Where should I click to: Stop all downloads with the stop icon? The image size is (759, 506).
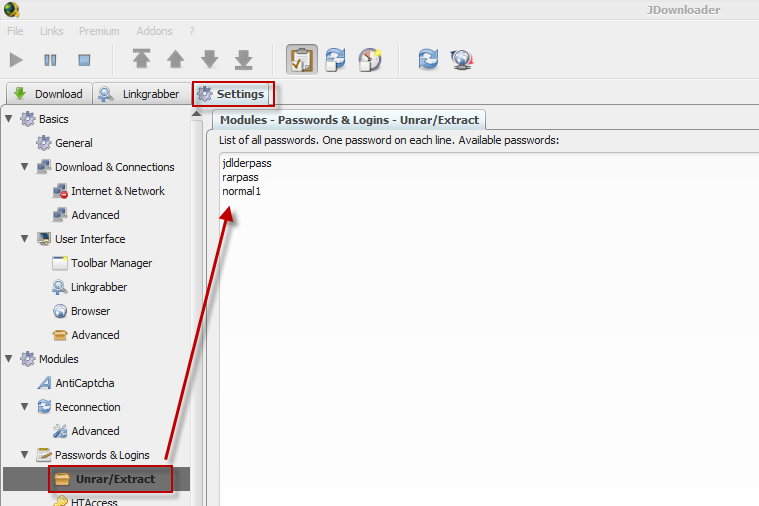[84, 60]
